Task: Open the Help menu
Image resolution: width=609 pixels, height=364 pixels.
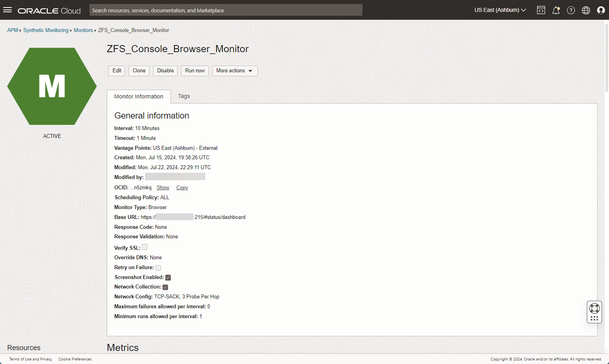Action: [x=571, y=10]
